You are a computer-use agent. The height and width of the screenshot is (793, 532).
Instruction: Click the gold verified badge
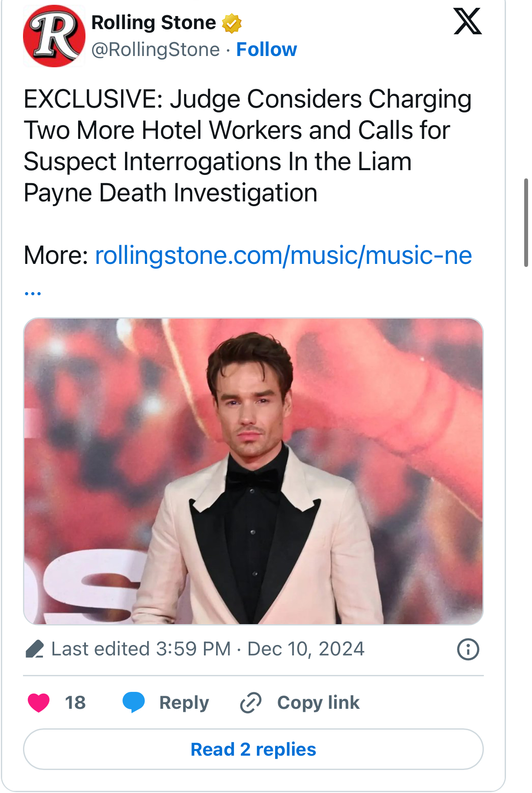pyautogui.click(x=232, y=23)
